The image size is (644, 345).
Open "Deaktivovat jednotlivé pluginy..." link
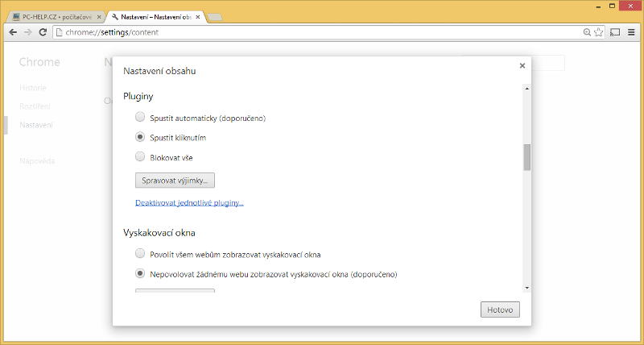tap(189, 202)
